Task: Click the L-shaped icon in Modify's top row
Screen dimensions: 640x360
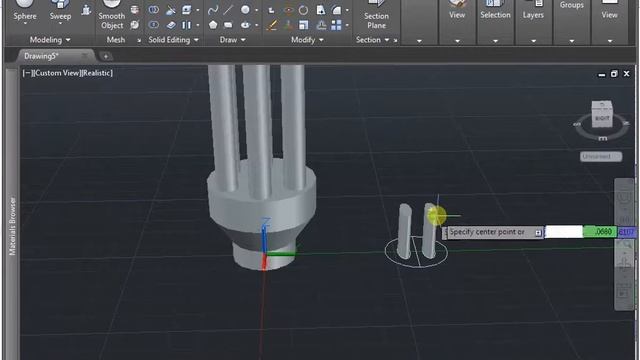Action: click(x=271, y=10)
